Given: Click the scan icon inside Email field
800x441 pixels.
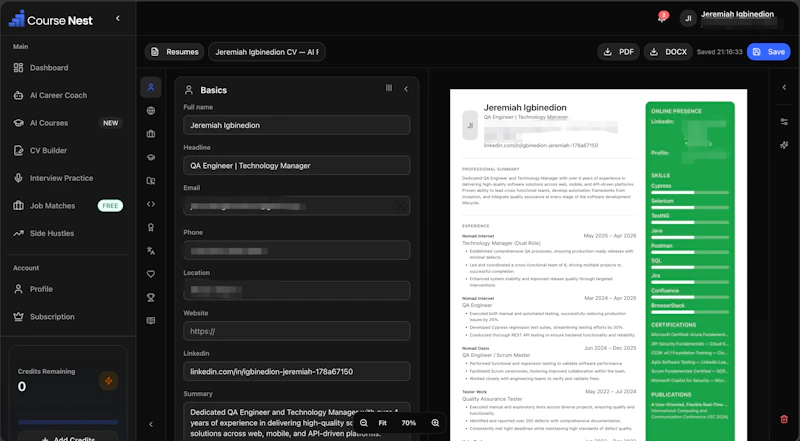Looking at the screenshot, I should pos(401,206).
